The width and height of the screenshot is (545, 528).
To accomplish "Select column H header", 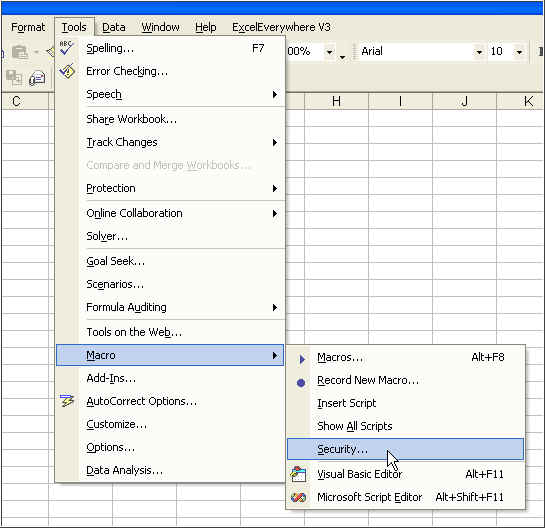I will click(x=336, y=101).
